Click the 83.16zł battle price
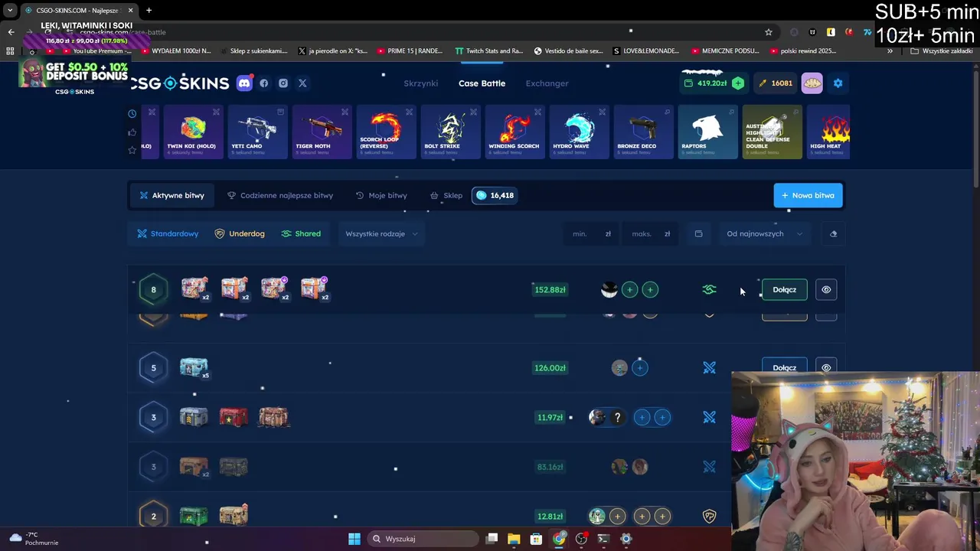Viewport: 980px width, 551px height. coord(550,467)
